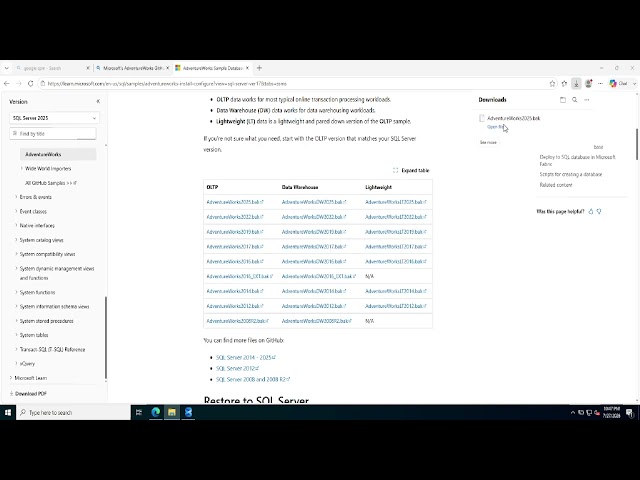The width and height of the screenshot is (640, 480).
Task: Open File Explorer from taskbar
Action: click(172, 413)
